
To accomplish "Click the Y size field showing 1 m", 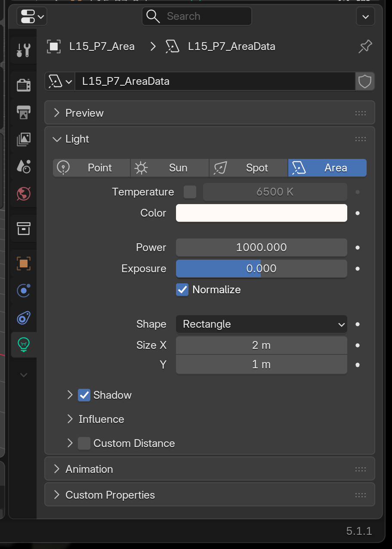I will [261, 365].
